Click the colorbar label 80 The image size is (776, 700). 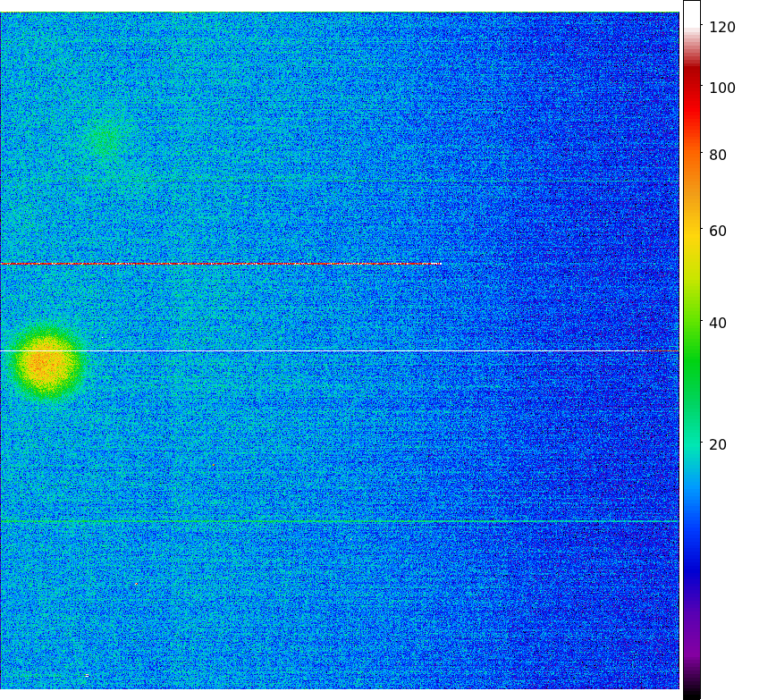coord(718,156)
